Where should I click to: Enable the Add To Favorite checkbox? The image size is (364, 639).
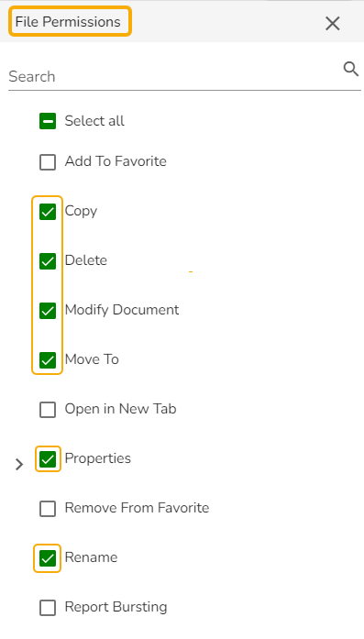coord(48,162)
